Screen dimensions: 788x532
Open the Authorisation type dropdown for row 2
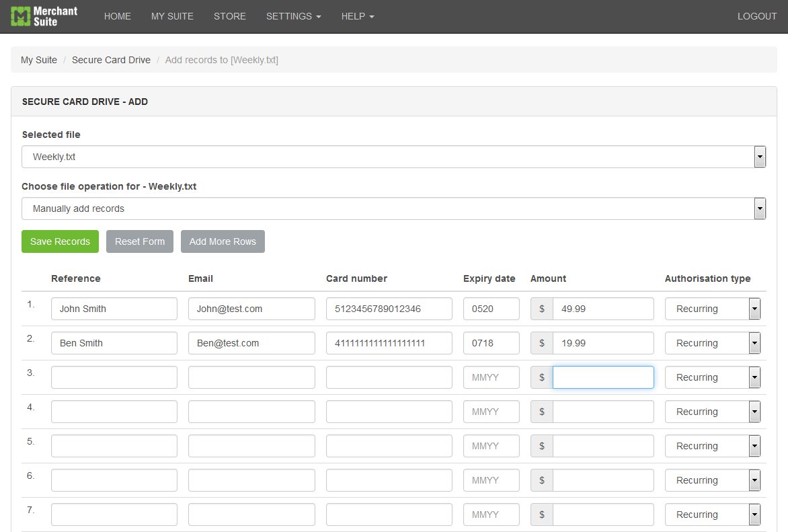point(713,343)
